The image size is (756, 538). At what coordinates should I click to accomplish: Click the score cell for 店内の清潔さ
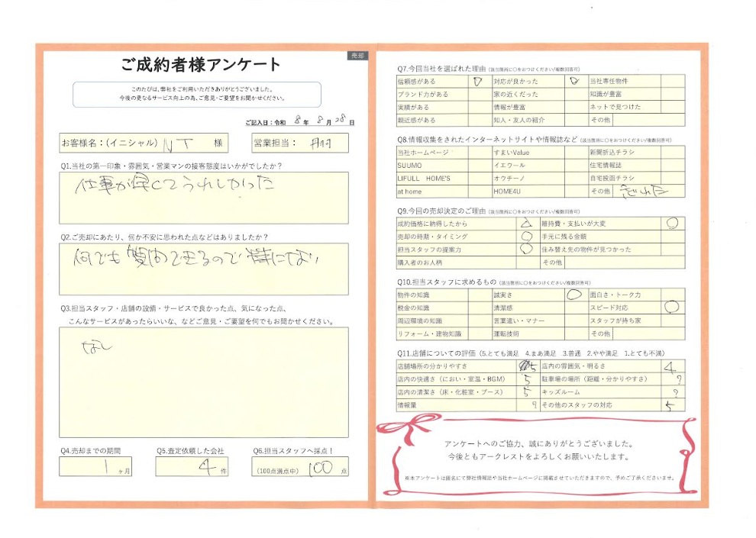click(x=528, y=392)
